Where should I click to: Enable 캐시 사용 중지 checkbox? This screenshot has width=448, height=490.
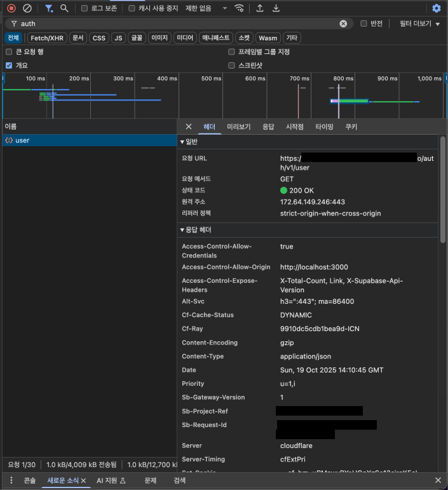tap(132, 8)
